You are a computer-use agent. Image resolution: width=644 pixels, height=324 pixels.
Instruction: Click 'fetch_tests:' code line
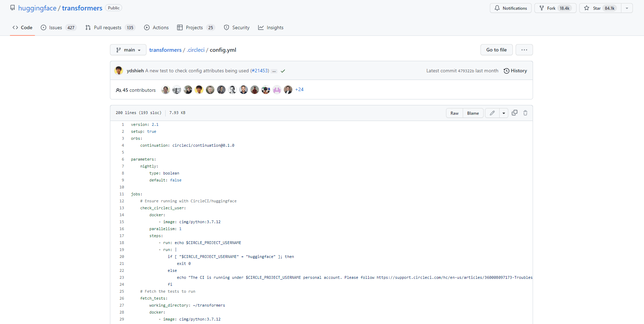pos(154,298)
